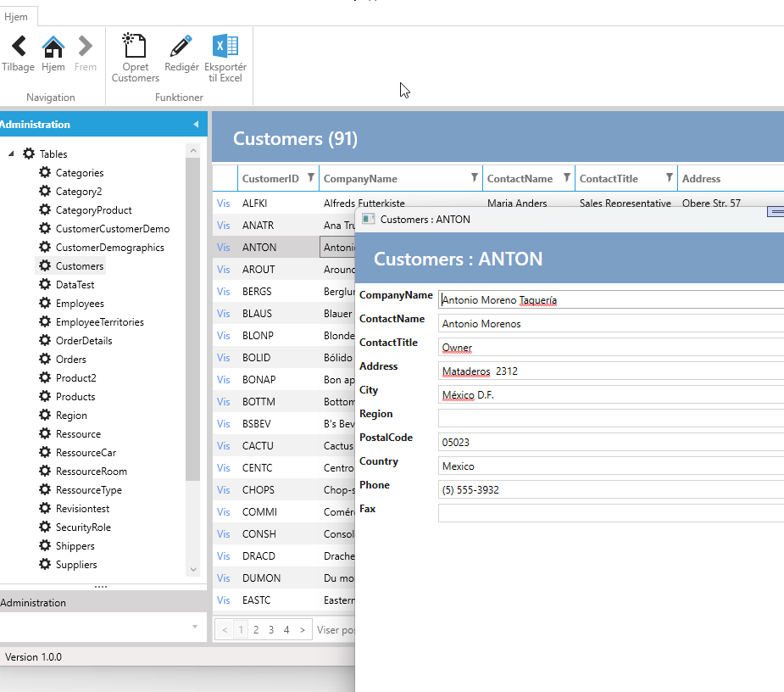The width and height of the screenshot is (784, 692).
Task: Click the Redigér pencil icon
Action: click(x=181, y=46)
